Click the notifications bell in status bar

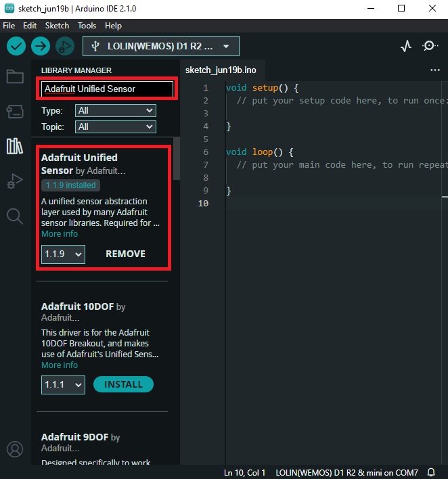click(x=431, y=472)
